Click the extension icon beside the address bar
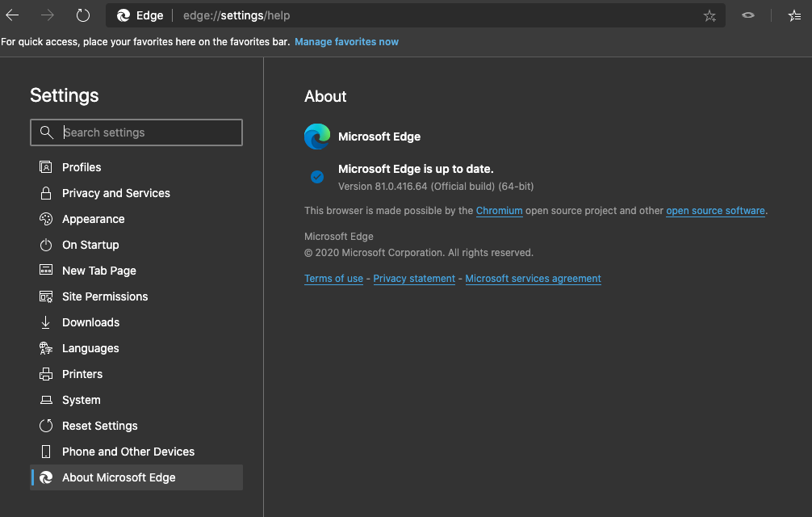Viewport: 812px width, 517px height. [x=747, y=15]
